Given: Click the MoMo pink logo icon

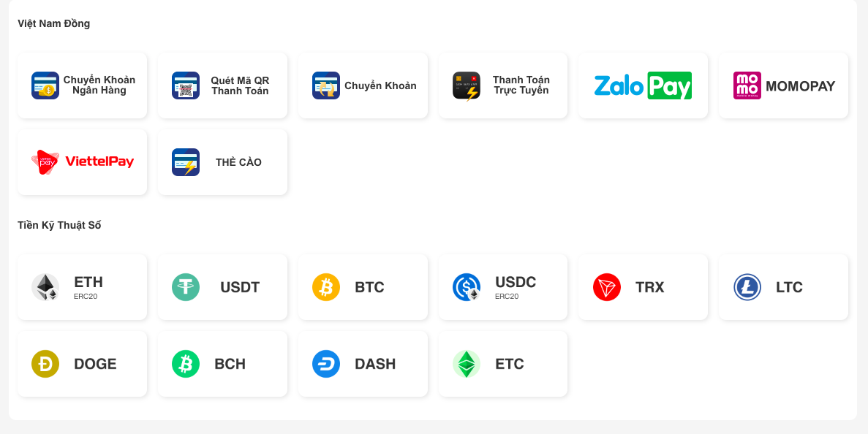Looking at the screenshot, I should pyautogui.click(x=747, y=85).
